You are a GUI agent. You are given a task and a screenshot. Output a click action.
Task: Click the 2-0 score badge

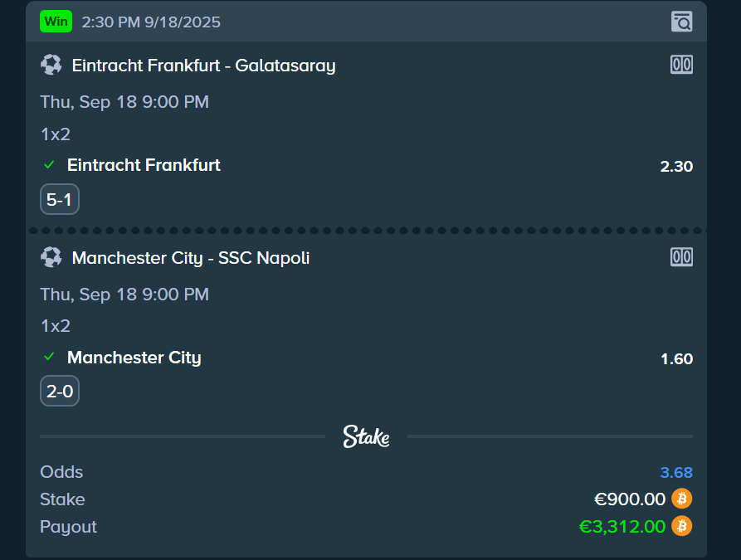pyautogui.click(x=60, y=391)
